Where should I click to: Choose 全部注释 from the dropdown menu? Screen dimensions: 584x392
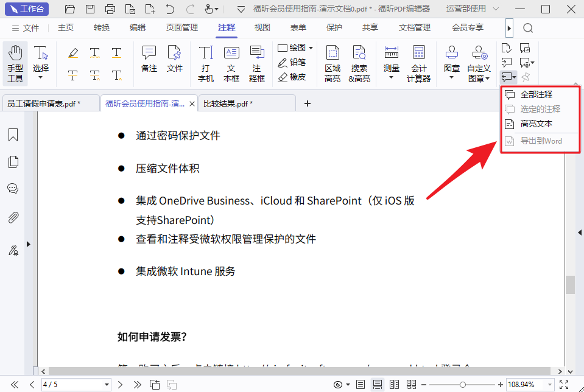pyautogui.click(x=536, y=95)
